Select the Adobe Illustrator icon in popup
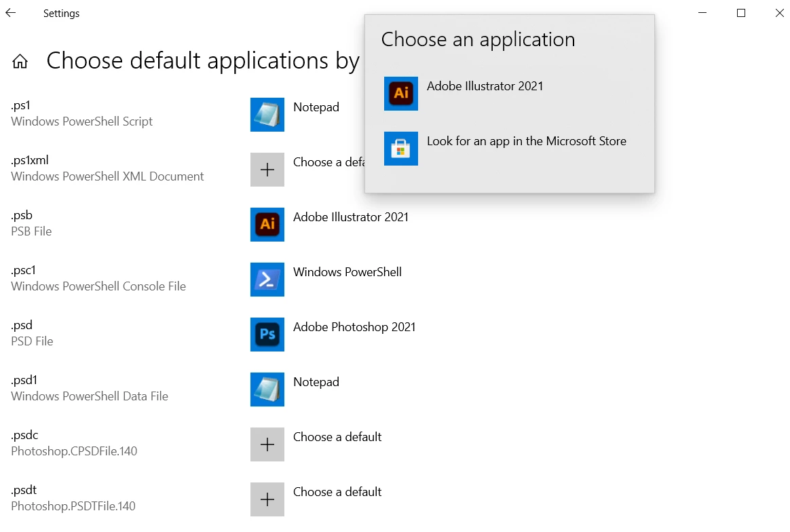The height and width of the screenshot is (532, 790). point(401,94)
